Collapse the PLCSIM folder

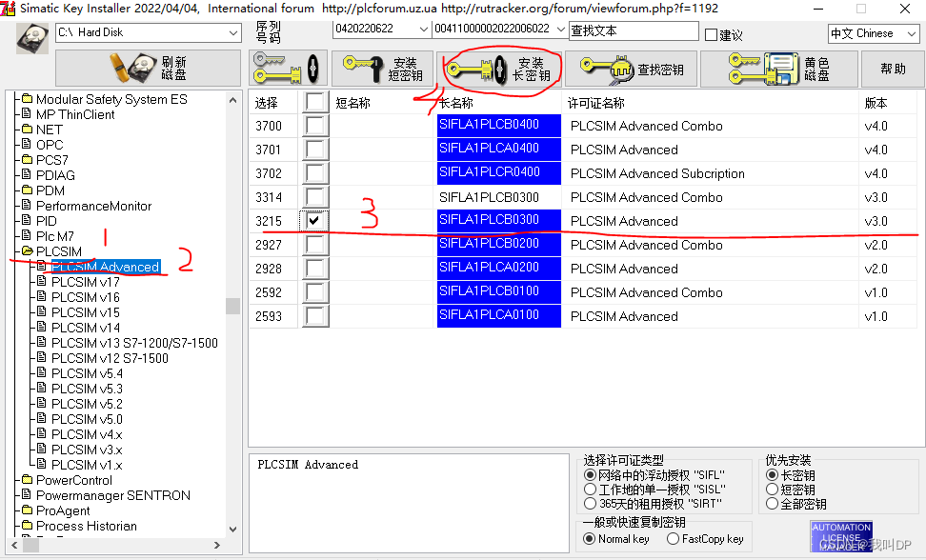coord(59,252)
